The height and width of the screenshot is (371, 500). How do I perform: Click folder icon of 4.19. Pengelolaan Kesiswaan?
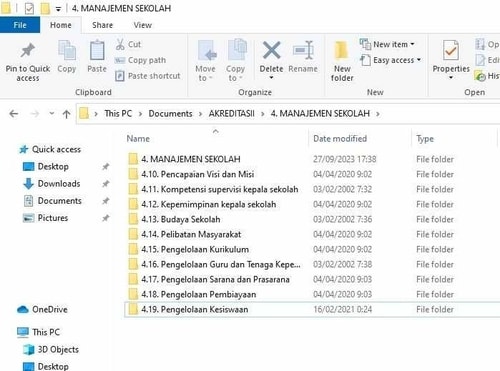click(133, 309)
